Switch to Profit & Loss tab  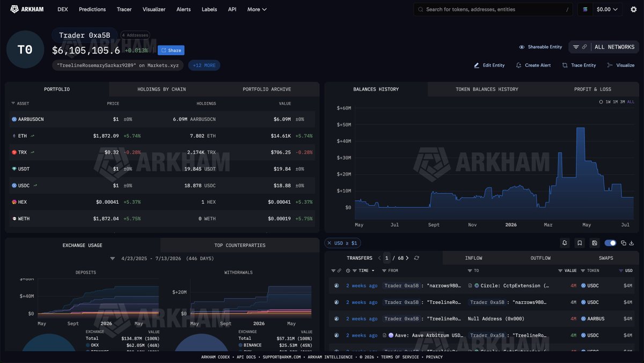pos(592,89)
